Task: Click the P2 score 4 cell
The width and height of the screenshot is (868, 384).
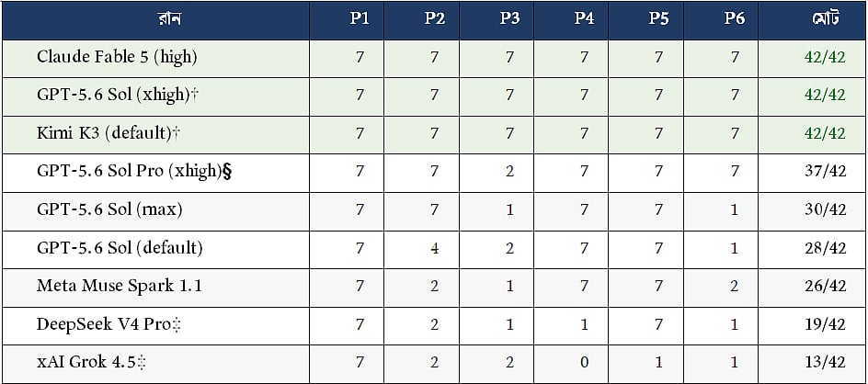Action: (x=435, y=248)
